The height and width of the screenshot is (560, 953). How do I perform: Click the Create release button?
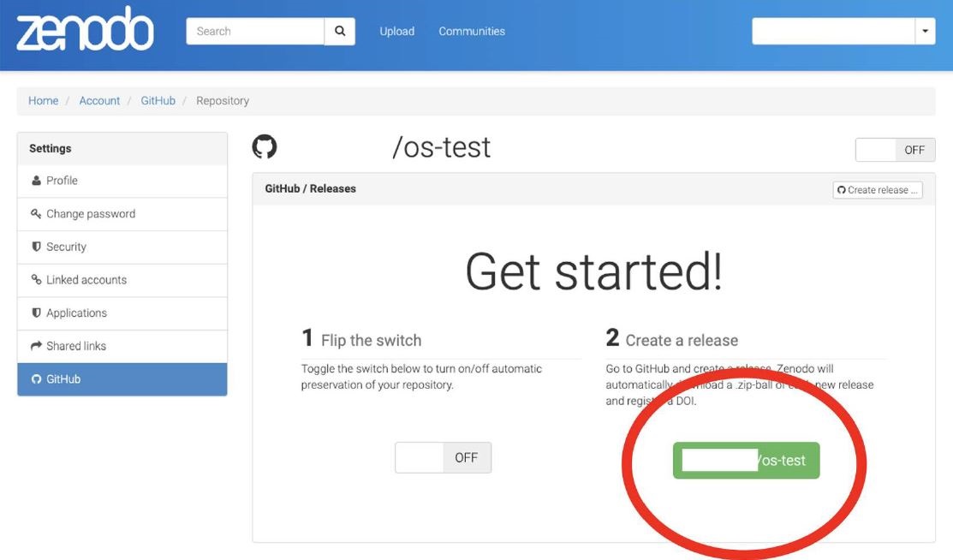tap(878, 190)
